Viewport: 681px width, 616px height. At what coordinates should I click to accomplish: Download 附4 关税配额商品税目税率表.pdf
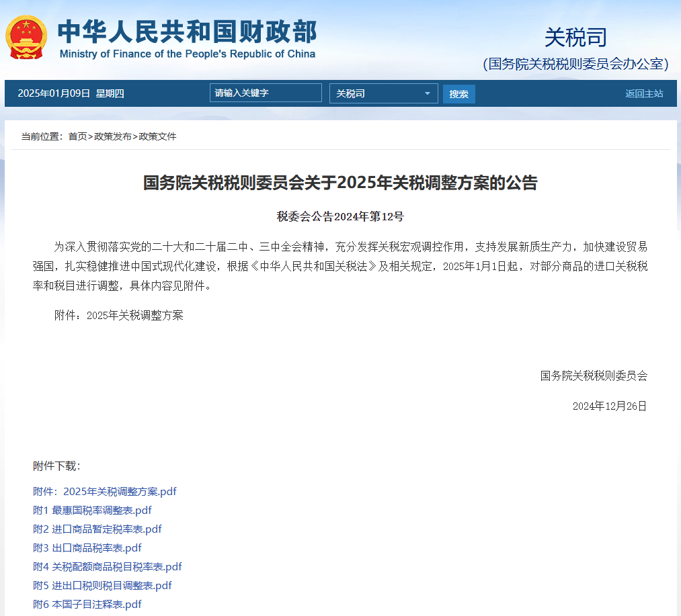point(107,566)
